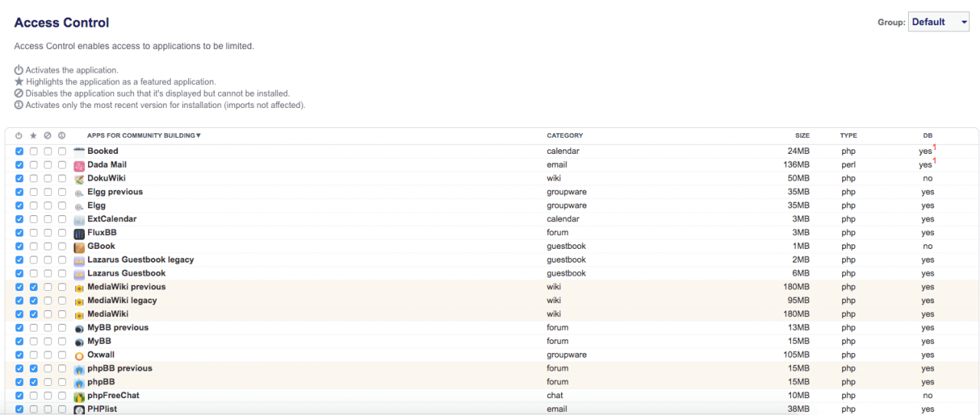980x415 pixels.
Task: Sort by the TYPE column header
Action: point(848,136)
